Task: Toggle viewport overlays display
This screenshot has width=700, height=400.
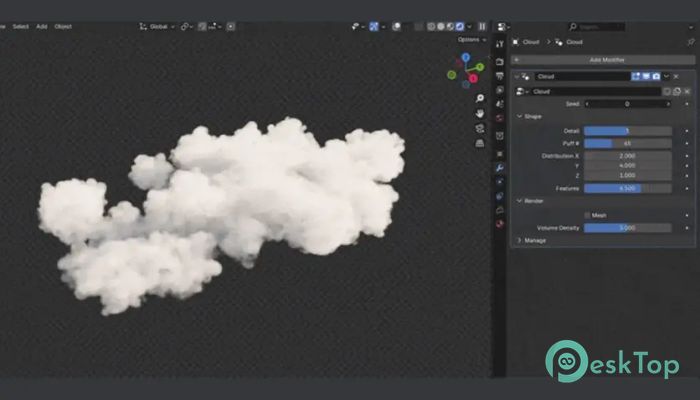Action: point(396,26)
